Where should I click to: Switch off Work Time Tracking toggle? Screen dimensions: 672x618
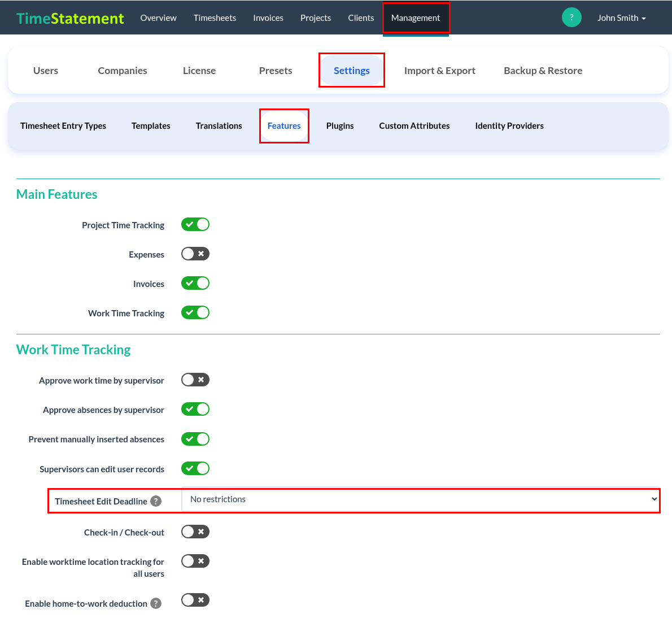195,312
